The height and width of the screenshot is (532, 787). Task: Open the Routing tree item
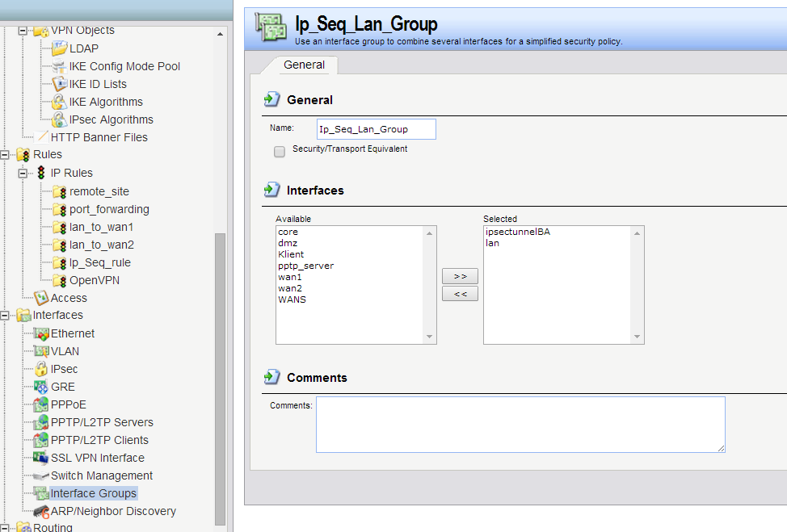point(53,527)
